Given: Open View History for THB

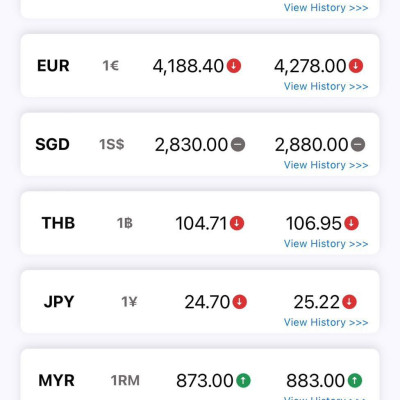Looking at the screenshot, I should coord(326,244).
